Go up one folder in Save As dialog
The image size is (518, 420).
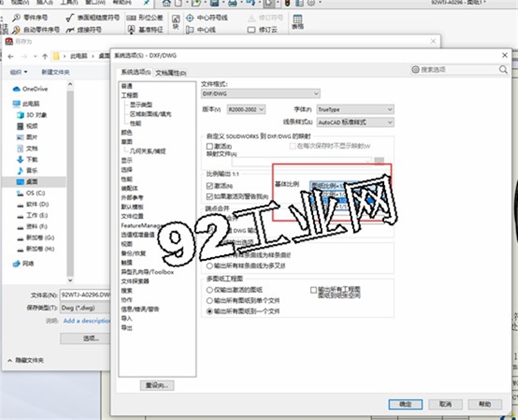click(45, 57)
